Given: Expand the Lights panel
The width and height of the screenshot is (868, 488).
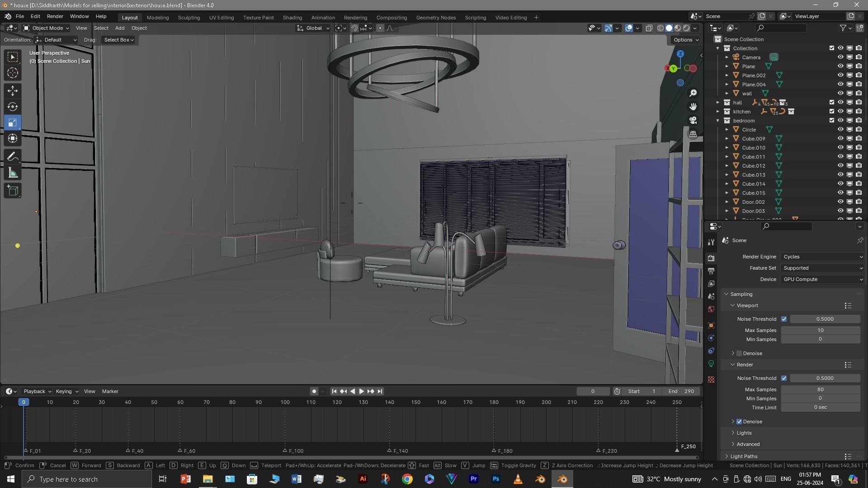Looking at the screenshot, I should pyautogui.click(x=744, y=433).
